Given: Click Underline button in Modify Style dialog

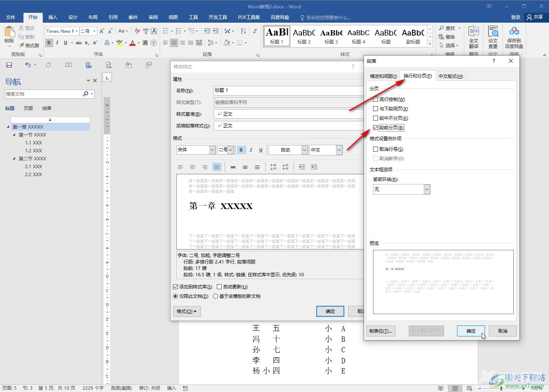Looking at the screenshot, I should (261, 150).
